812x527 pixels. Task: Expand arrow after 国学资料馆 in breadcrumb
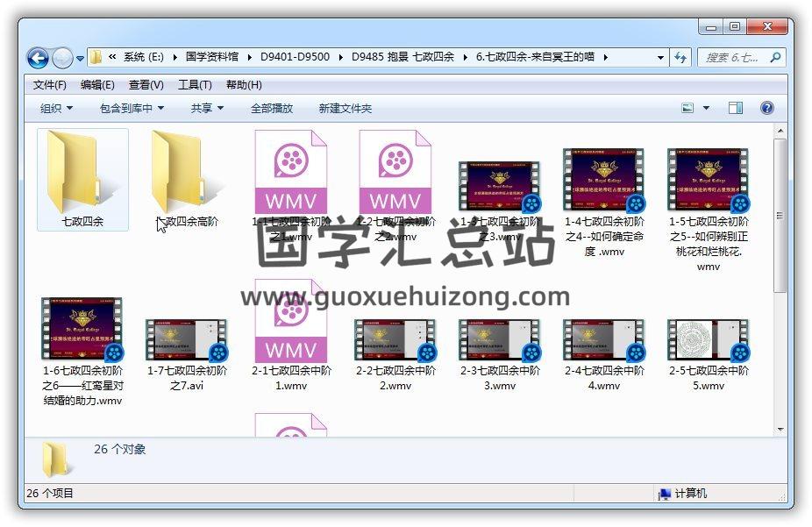[x=250, y=58]
